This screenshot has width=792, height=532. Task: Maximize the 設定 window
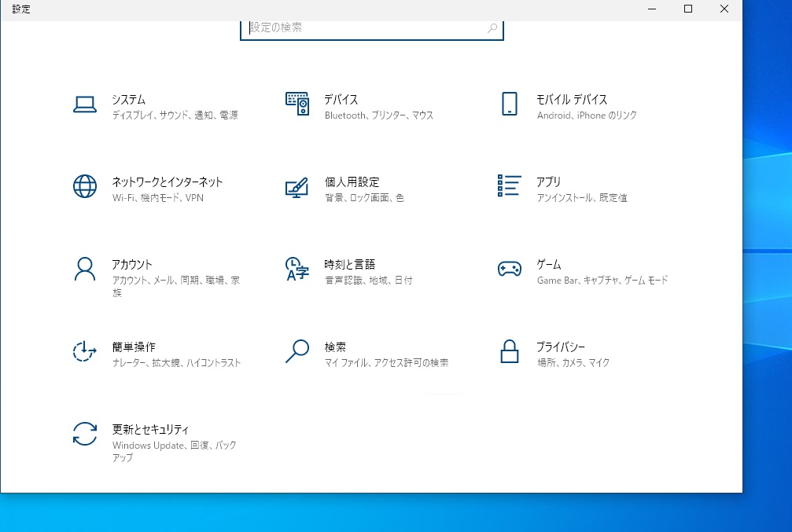coord(688,9)
